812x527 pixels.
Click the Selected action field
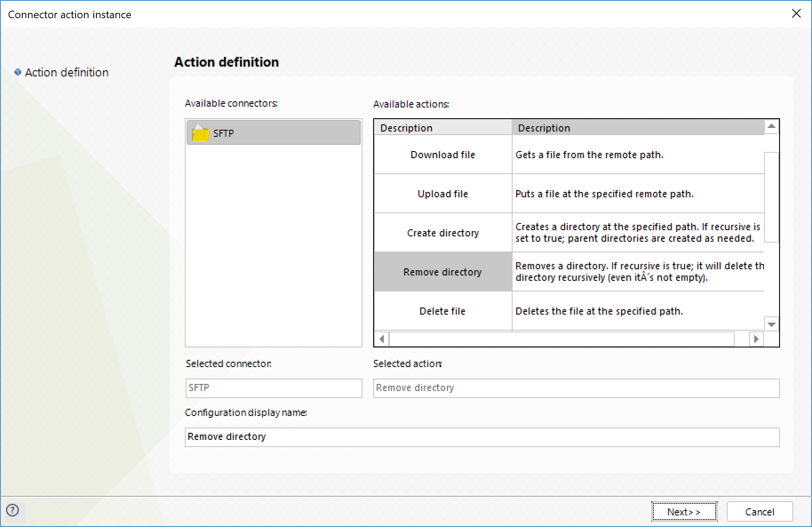click(x=576, y=388)
